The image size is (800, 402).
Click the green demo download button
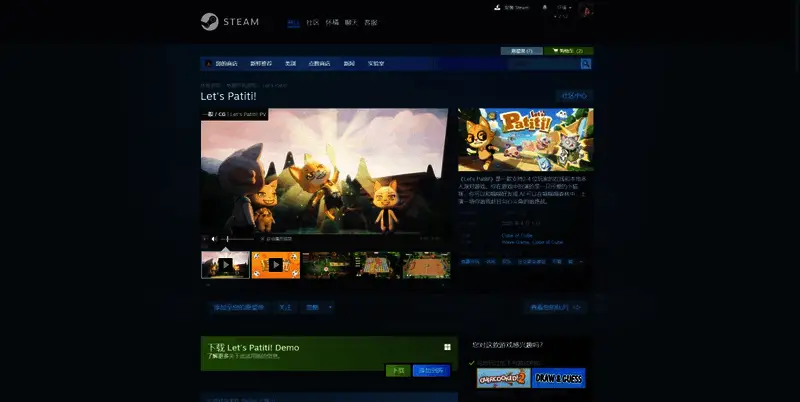[x=397, y=370]
